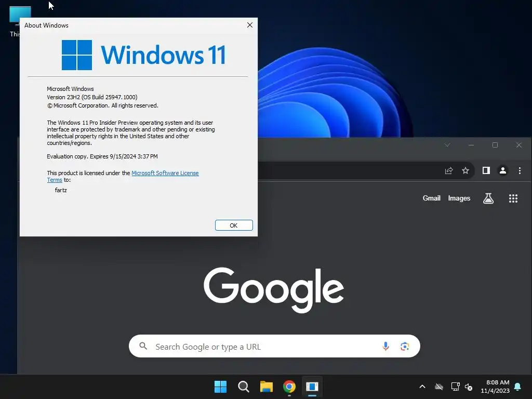Open network status in the tray
The width and height of the screenshot is (532, 399).
[x=455, y=387]
